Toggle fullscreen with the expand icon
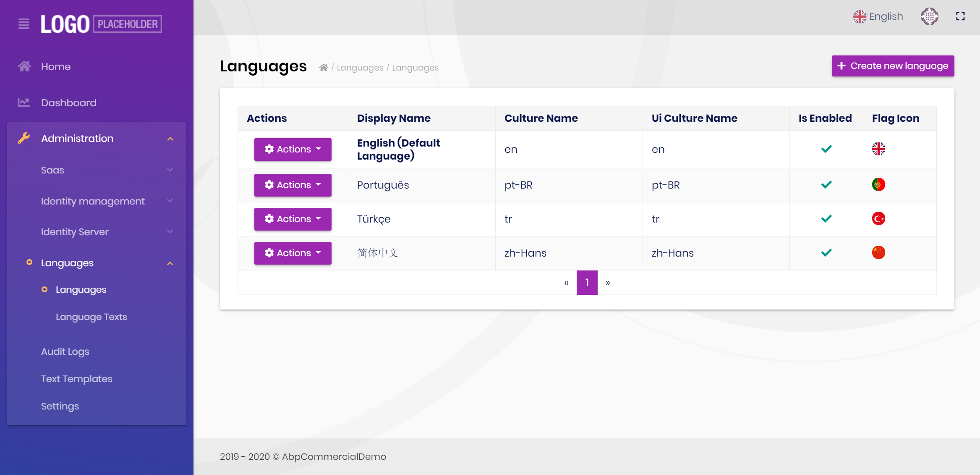This screenshot has width=980, height=475. pos(960,16)
